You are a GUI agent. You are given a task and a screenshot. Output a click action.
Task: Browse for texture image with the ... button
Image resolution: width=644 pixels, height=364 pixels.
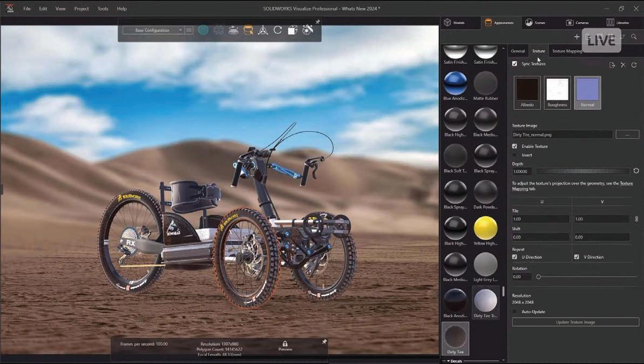627,134
